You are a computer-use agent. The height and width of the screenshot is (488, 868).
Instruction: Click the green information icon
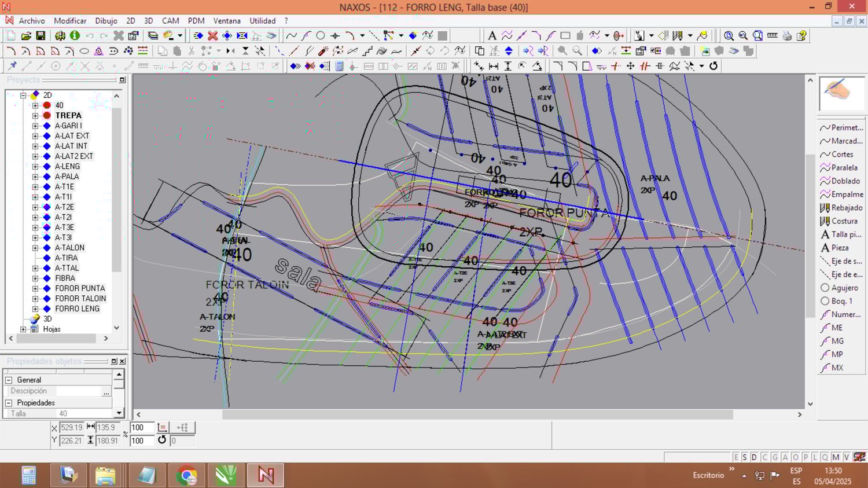(x=75, y=36)
